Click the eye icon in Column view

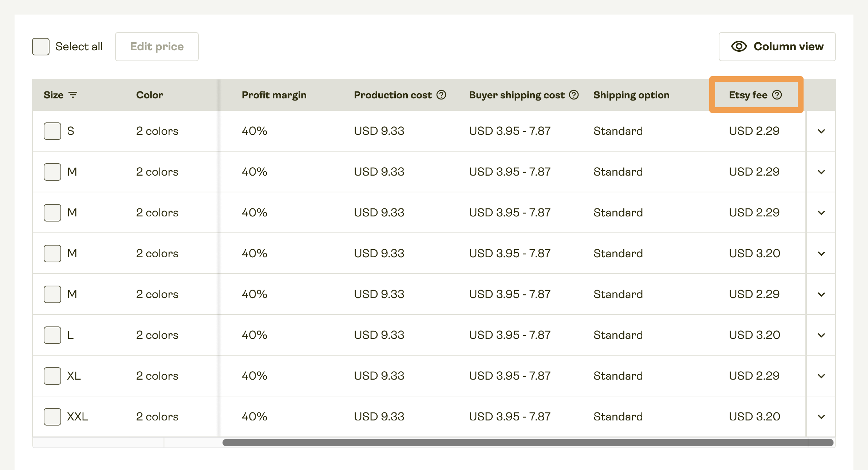click(x=739, y=47)
